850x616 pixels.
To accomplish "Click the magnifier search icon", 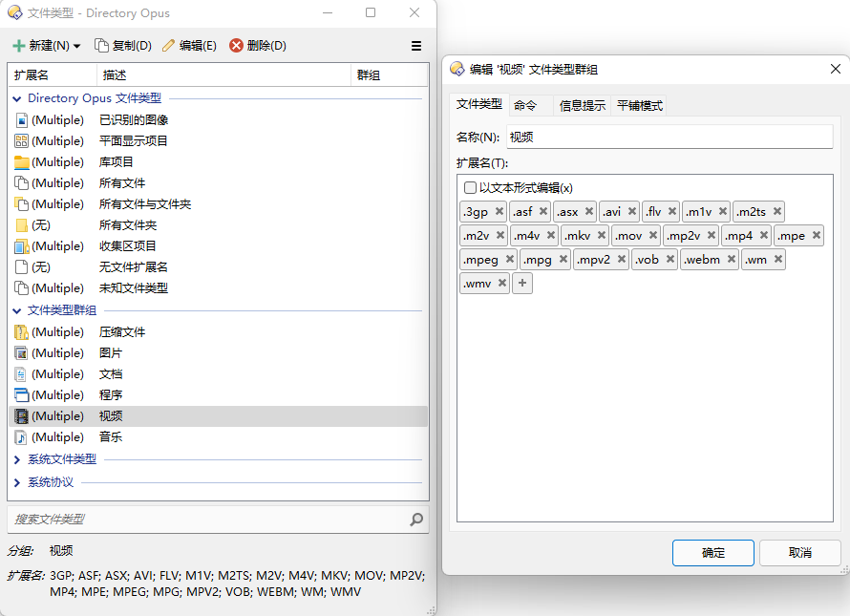I will 416,520.
